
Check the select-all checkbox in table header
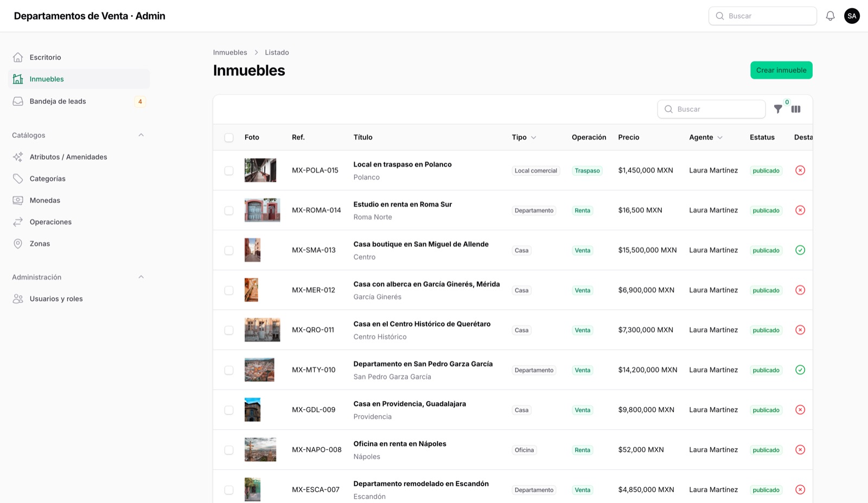pos(229,138)
